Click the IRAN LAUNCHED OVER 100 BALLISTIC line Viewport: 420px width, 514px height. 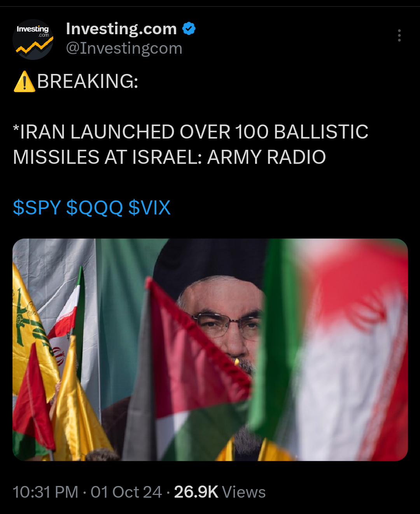pos(191,132)
